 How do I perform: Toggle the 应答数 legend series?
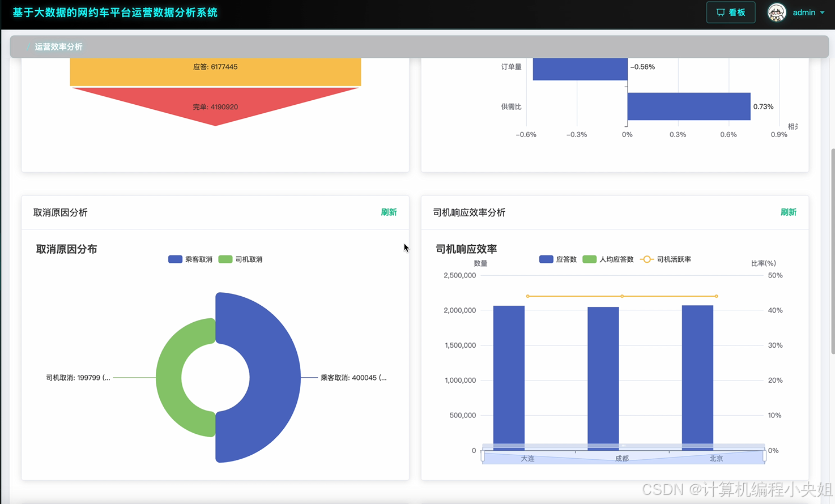(x=558, y=259)
